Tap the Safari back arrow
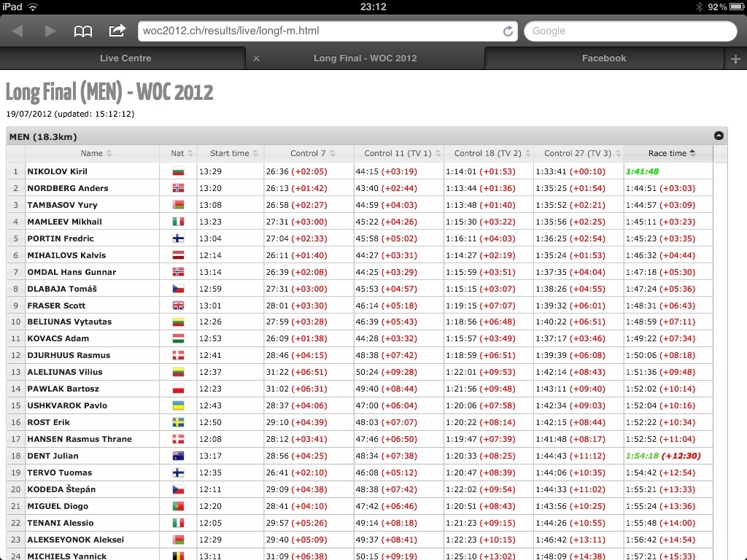747x560 pixels. pyautogui.click(x=18, y=31)
